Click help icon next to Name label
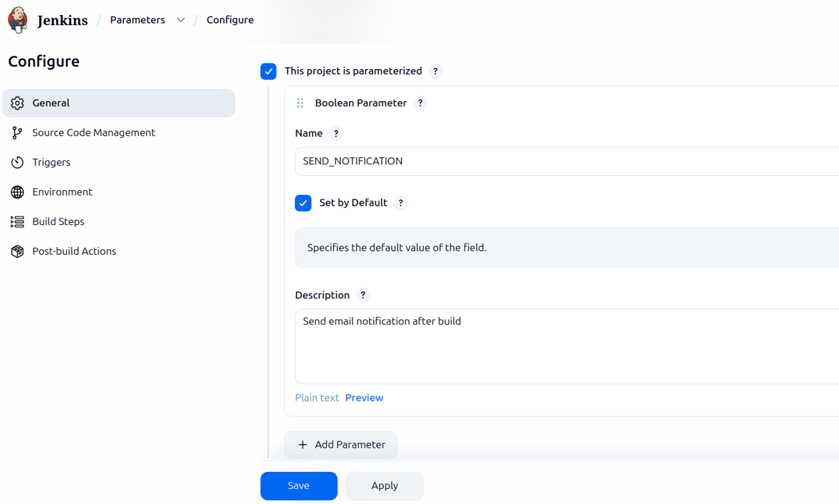This screenshot has height=504, width=839. tap(336, 134)
